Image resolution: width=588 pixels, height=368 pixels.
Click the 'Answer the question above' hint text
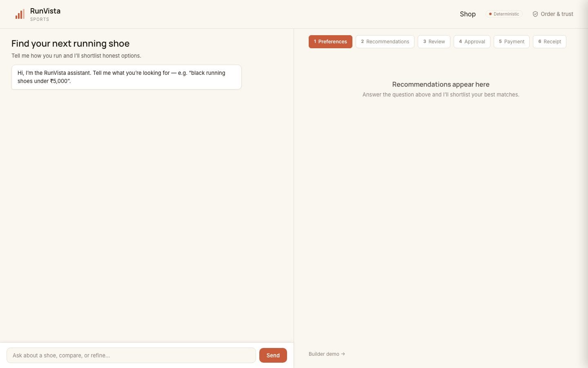coord(441,94)
